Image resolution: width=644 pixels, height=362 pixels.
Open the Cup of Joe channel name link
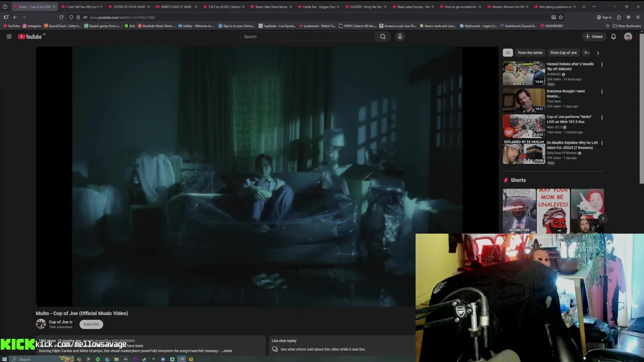(58, 322)
